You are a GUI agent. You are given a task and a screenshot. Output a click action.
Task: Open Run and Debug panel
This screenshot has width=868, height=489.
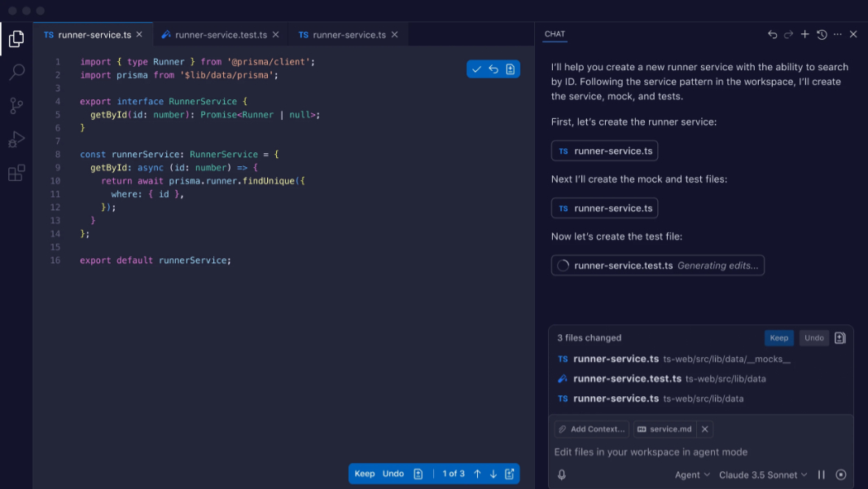[x=16, y=139]
